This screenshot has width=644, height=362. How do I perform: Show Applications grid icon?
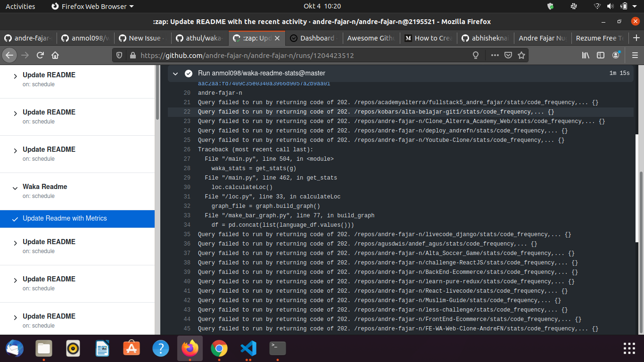629,348
